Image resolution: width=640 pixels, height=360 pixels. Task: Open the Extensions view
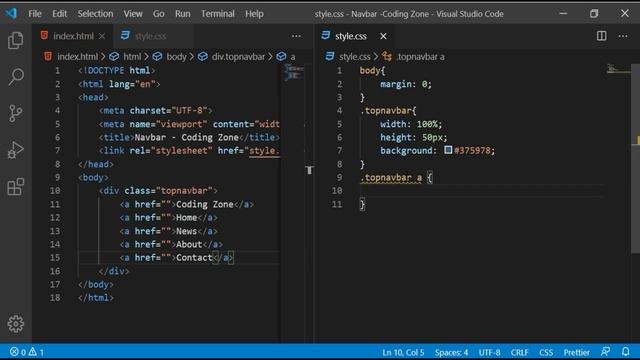[16, 187]
